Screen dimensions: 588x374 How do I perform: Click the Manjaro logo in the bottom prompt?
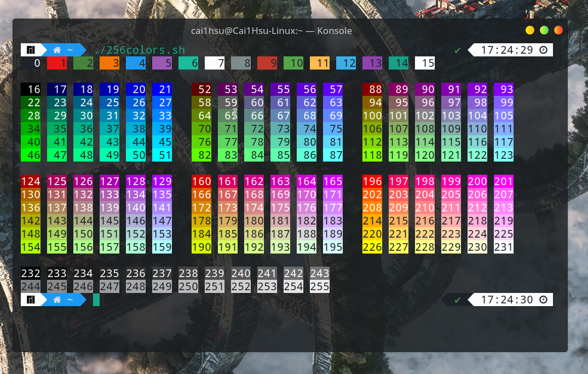pos(31,300)
